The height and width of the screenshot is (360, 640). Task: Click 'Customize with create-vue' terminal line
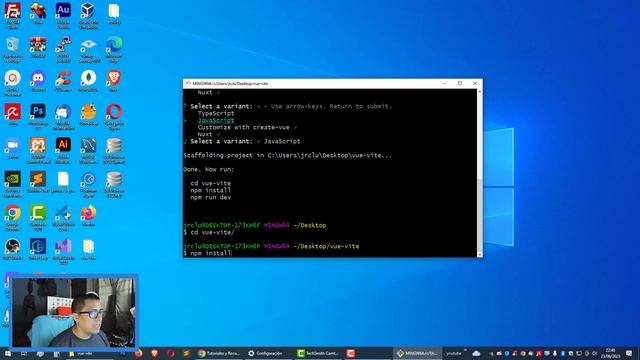(247, 127)
